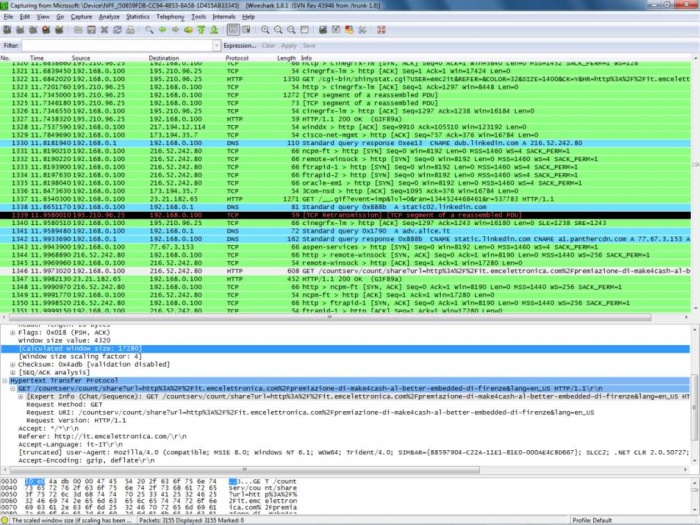Image resolution: width=700 pixels, height=525 pixels.
Task: Sort by the Time column header
Action: [37, 58]
